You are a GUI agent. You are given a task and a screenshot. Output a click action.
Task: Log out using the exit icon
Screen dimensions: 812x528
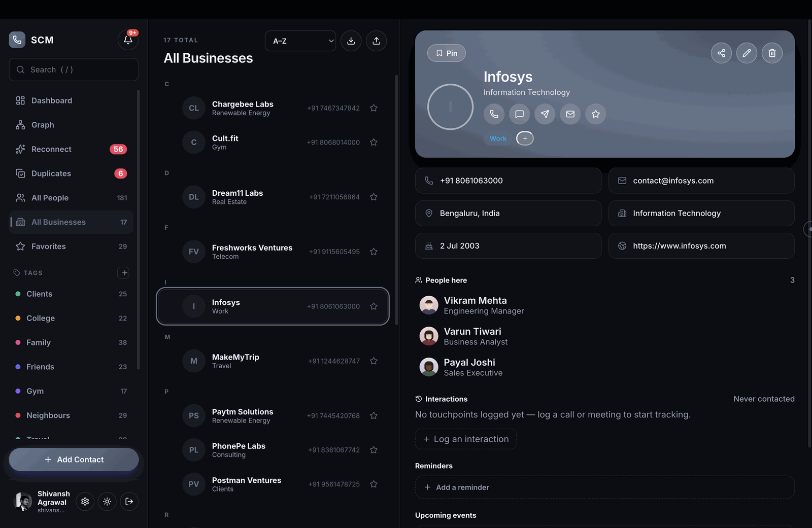click(x=129, y=502)
